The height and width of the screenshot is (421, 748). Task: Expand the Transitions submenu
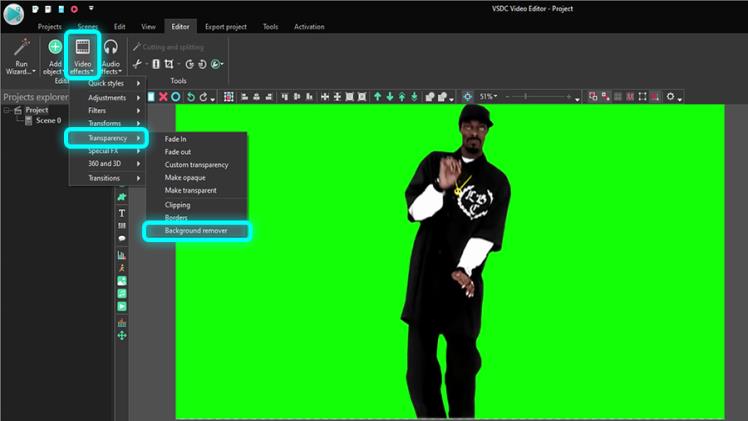point(107,177)
